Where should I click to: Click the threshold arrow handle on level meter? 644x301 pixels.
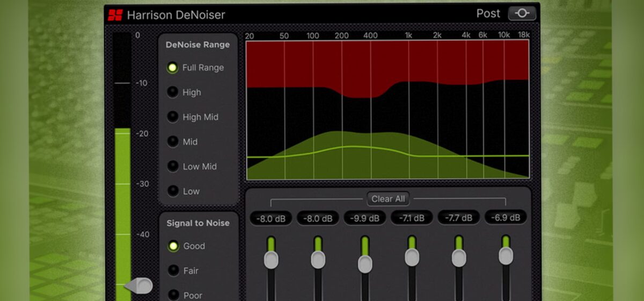tap(138, 286)
